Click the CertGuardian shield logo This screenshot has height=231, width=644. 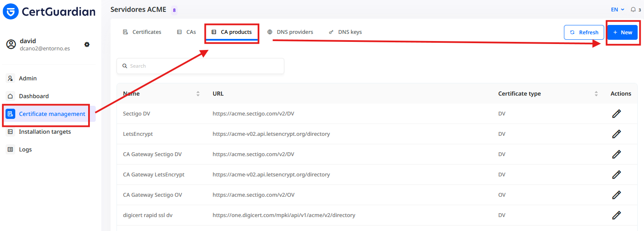(x=11, y=11)
